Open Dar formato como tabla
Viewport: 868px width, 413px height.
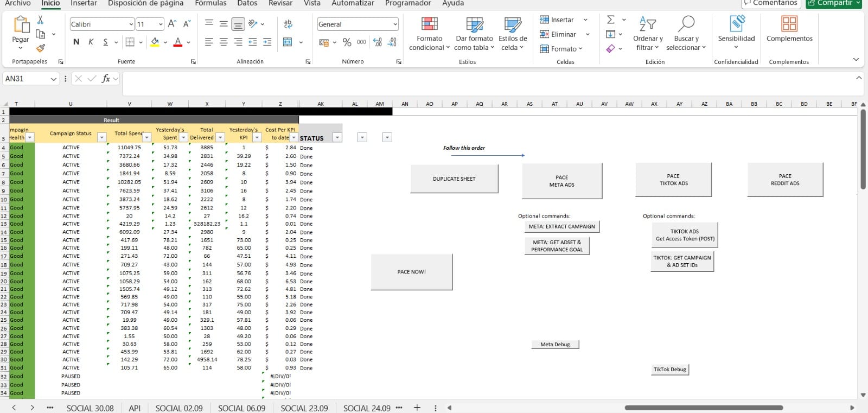pos(474,34)
